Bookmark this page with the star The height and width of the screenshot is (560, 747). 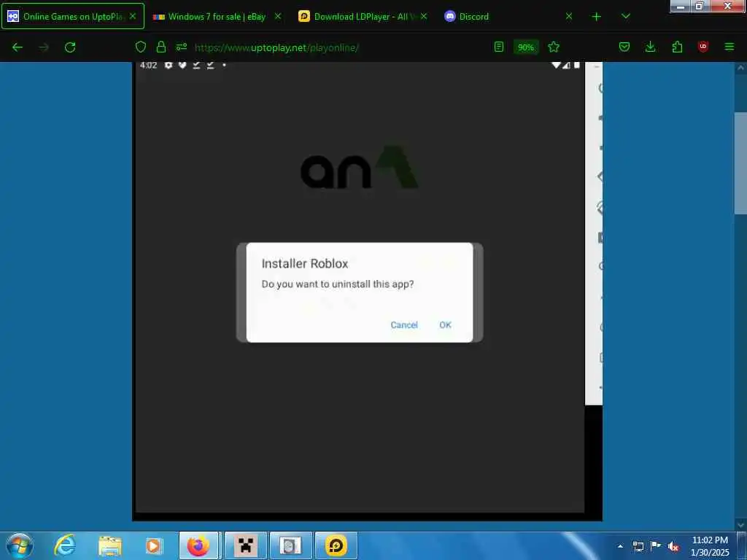pos(554,47)
